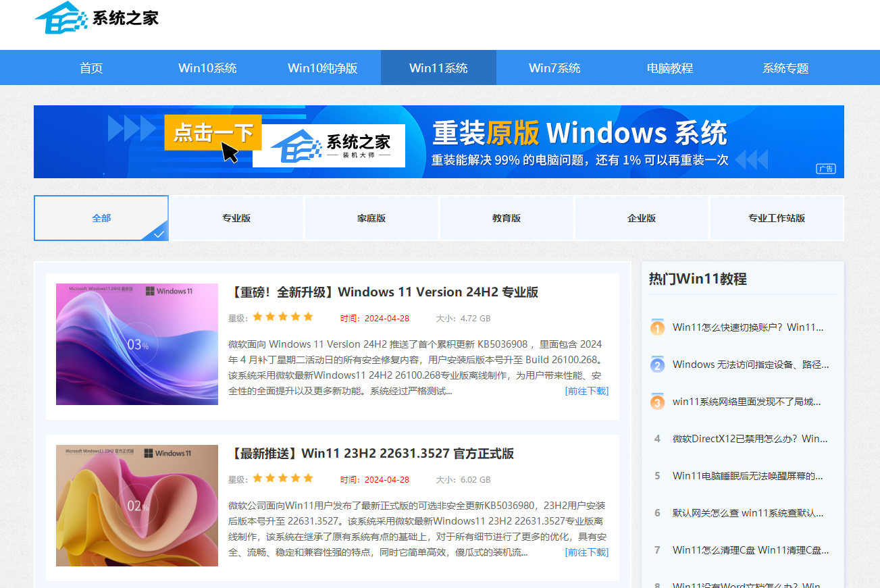Viewport: 880px width, 588px height.
Task: Click the date of the 24H2 专业版 entry
Action: tap(375, 319)
